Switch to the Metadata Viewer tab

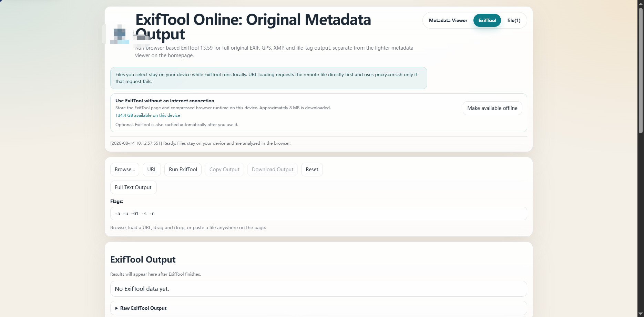[448, 20]
